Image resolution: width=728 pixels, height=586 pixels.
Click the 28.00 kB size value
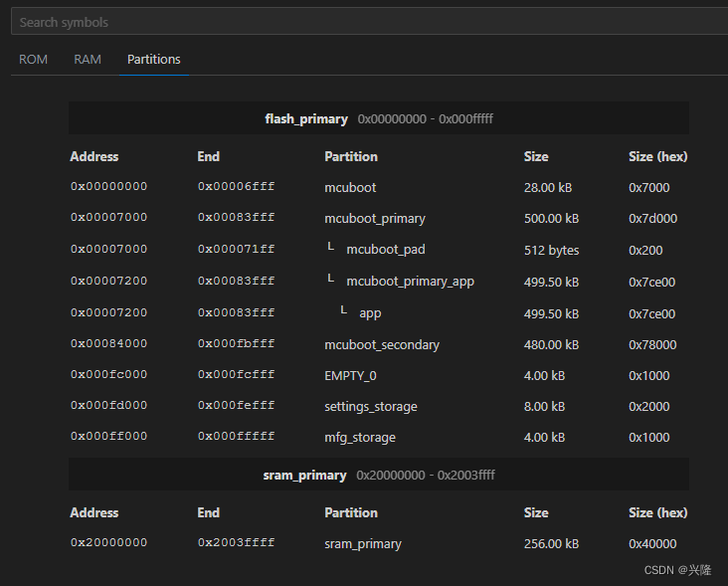point(548,188)
